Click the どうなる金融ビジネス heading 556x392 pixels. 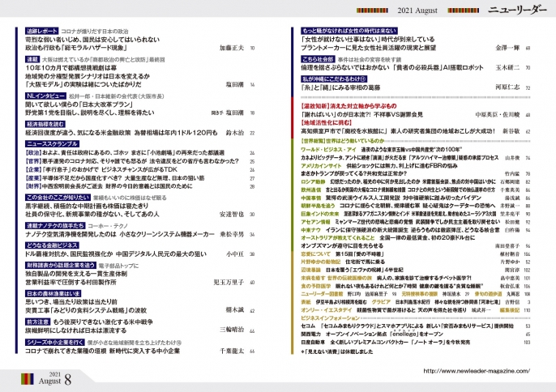[x=52, y=243]
